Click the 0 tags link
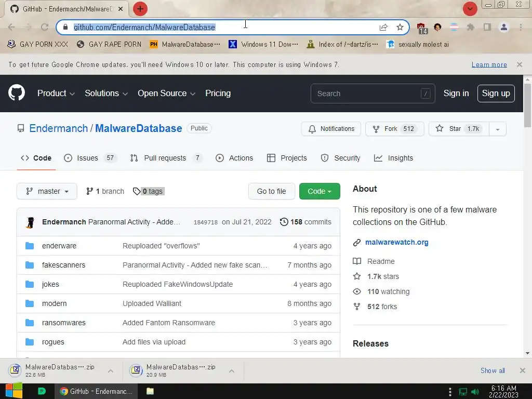This screenshot has height=399, width=532. 148,191
